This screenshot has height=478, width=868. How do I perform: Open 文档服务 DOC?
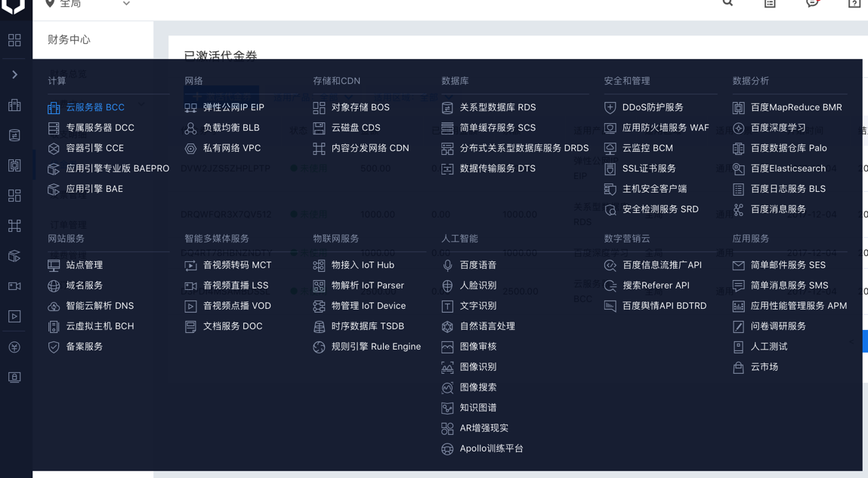point(233,326)
